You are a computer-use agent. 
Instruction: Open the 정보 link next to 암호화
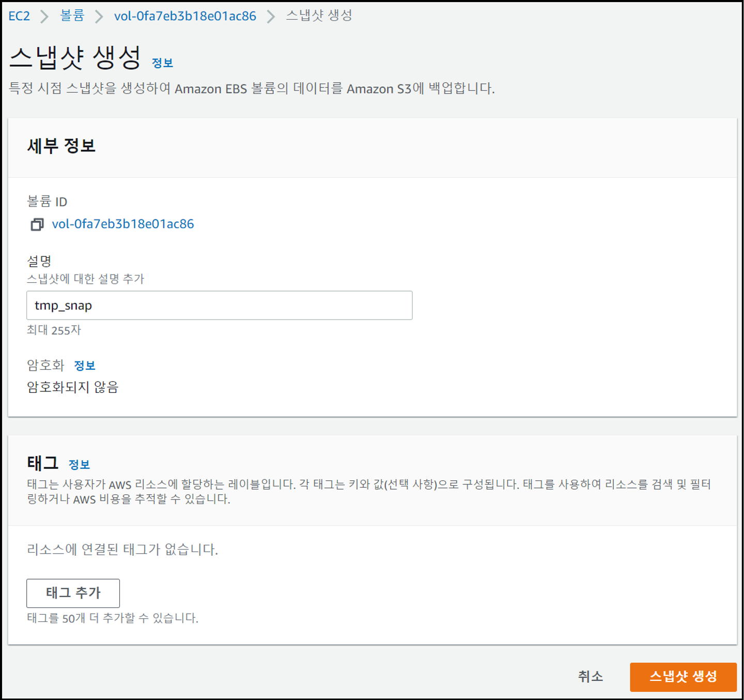[x=85, y=366]
